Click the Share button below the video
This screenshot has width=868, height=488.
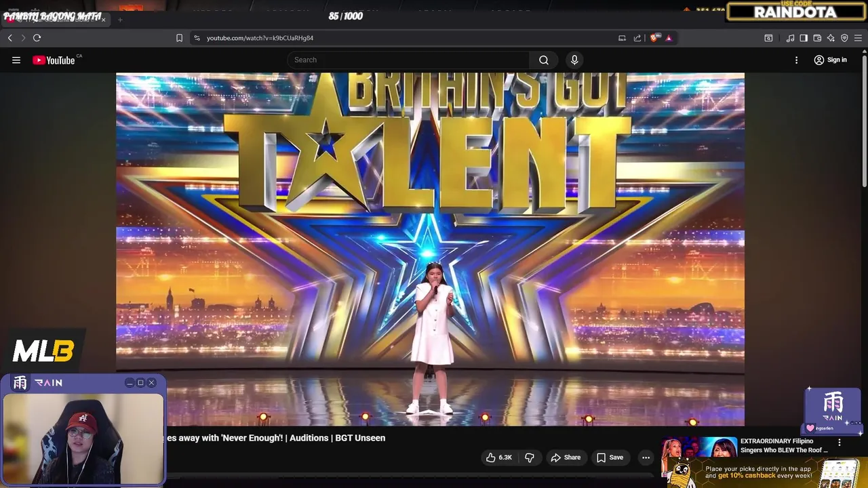coord(566,457)
